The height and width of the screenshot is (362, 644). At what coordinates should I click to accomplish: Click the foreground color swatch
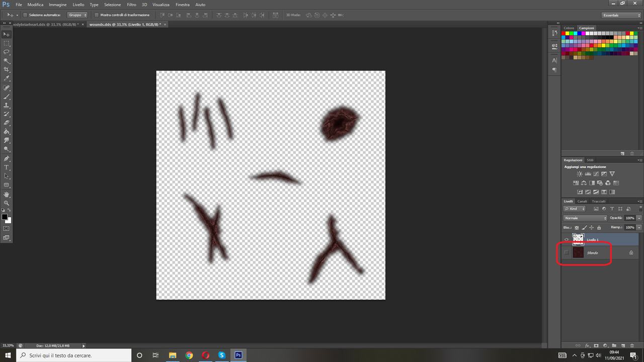point(5,217)
